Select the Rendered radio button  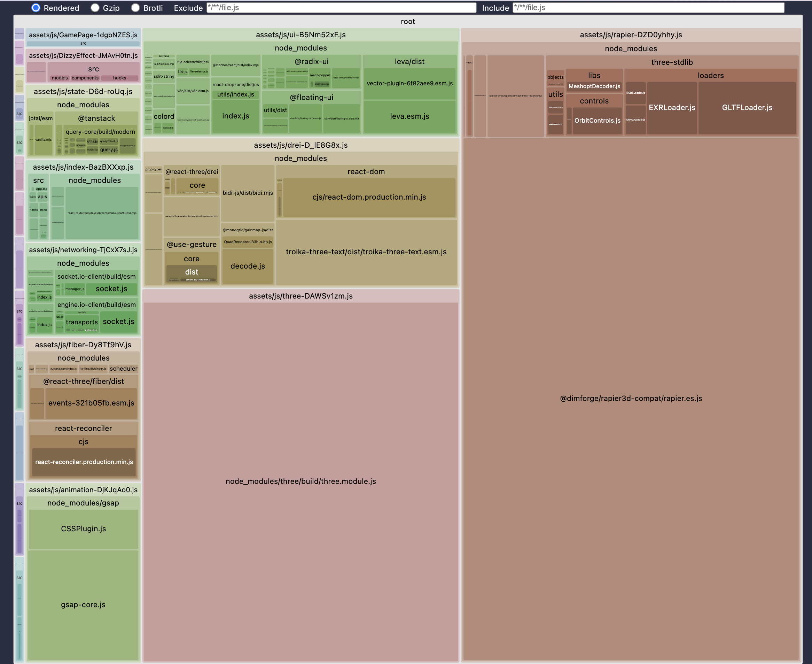click(36, 8)
